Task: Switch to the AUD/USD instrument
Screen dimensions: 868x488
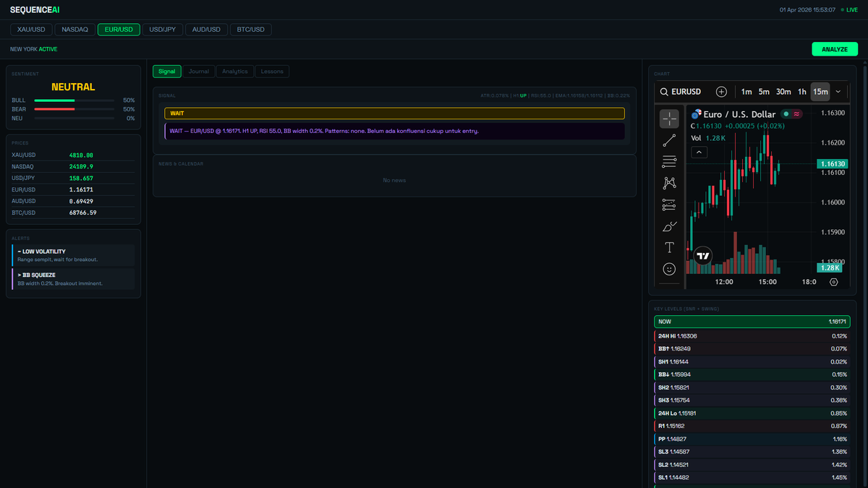Action: coord(206,30)
